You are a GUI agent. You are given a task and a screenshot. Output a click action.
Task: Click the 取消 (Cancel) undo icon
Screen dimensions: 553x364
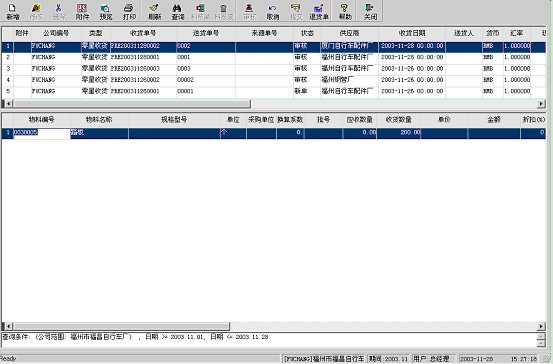(273, 12)
